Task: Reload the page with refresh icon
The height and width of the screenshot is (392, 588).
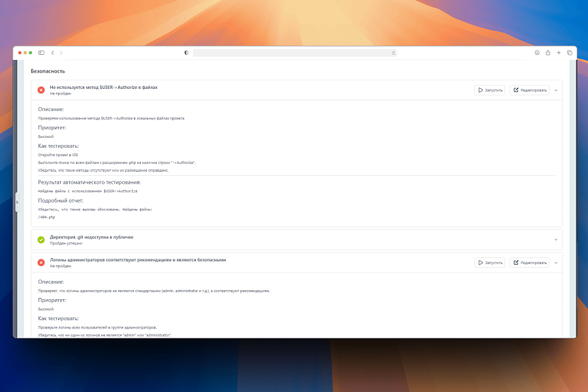Action: [x=393, y=53]
